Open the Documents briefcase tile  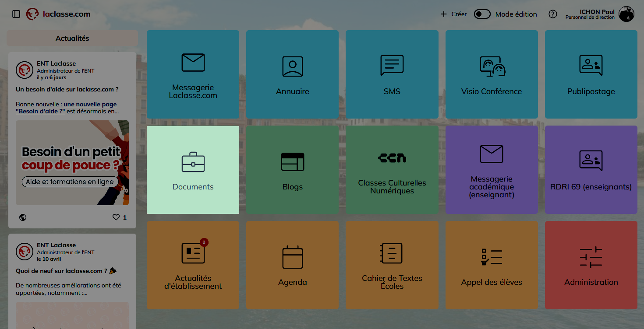[193, 170]
